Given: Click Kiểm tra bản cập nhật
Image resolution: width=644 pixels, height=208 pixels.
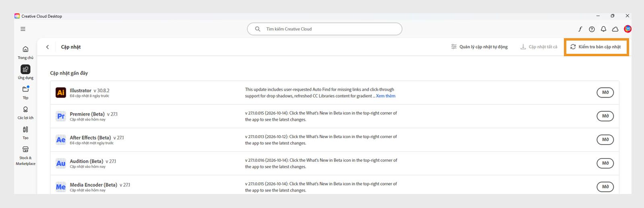Looking at the screenshot, I should coord(596,47).
